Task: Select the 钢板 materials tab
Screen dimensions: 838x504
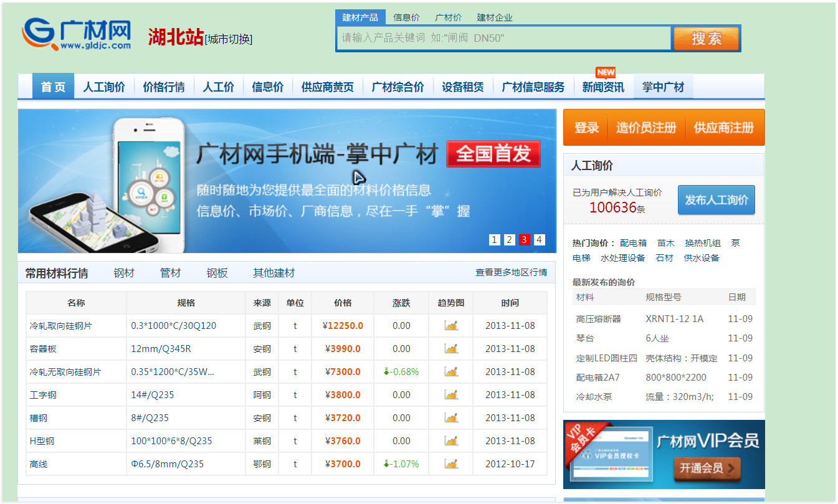Action: [x=217, y=273]
